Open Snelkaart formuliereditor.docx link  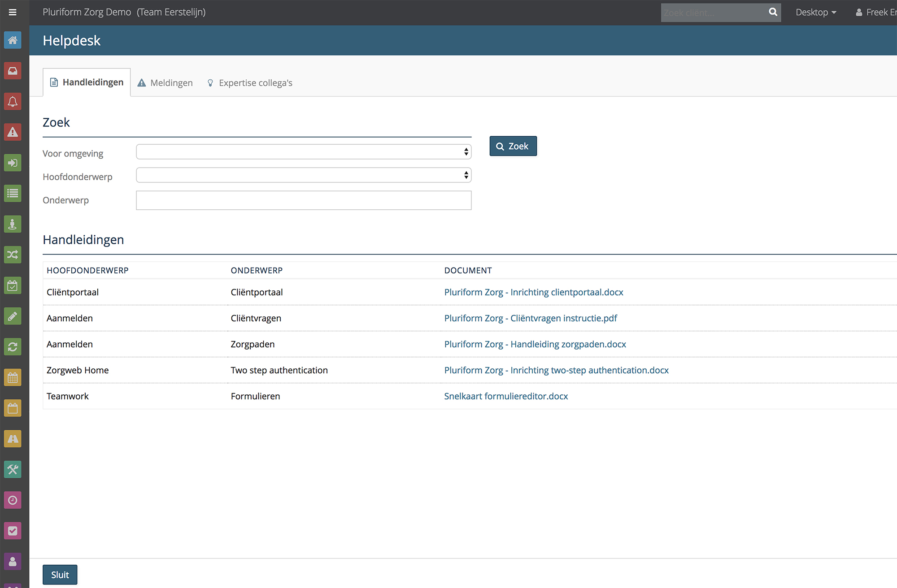pyautogui.click(x=506, y=396)
